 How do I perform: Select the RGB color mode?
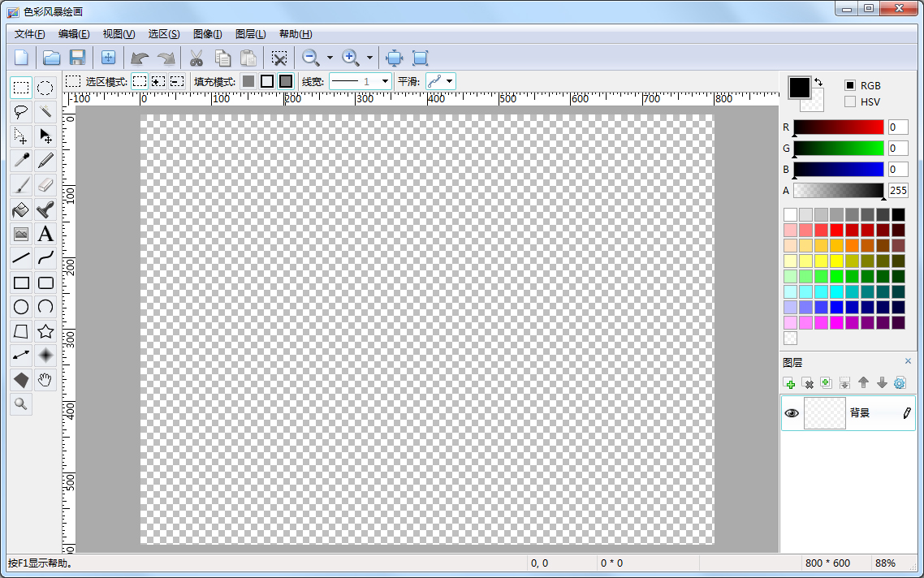pyautogui.click(x=850, y=85)
